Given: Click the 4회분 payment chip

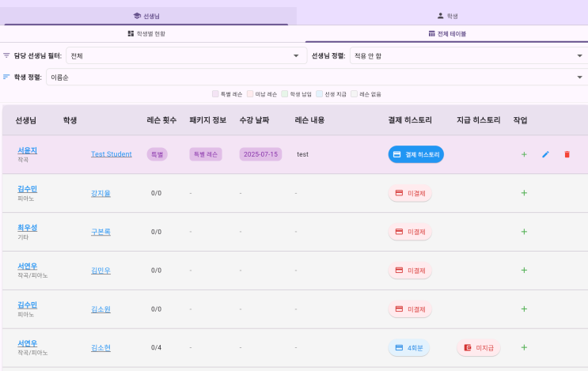Looking at the screenshot, I should (408, 348).
